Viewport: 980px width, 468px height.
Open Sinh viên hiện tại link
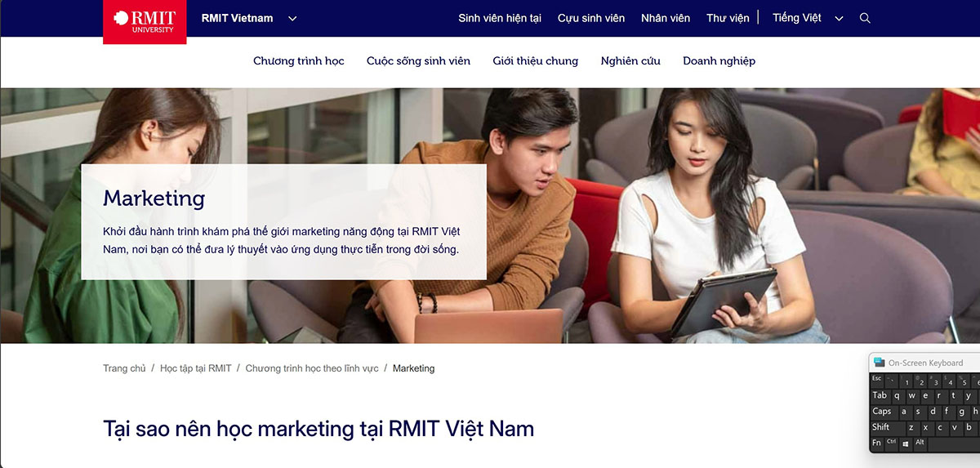coord(500,18)
